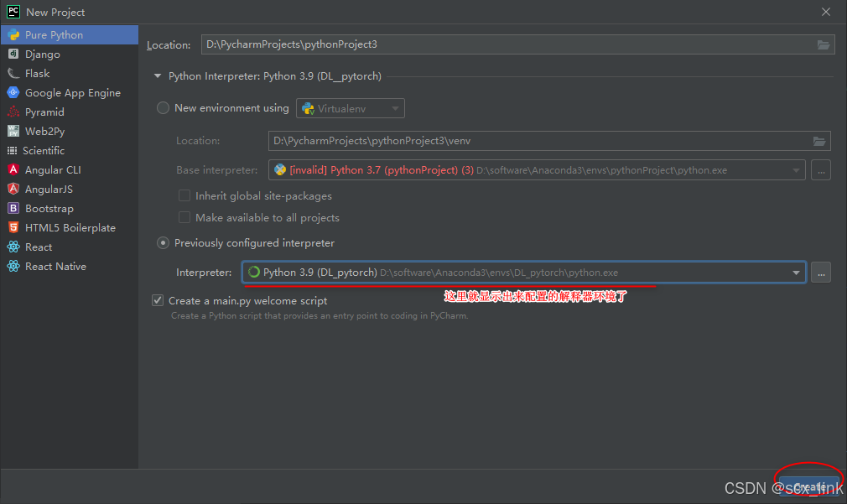
Task: Click the Django icon in sidebar
Action: click(13, 54)
